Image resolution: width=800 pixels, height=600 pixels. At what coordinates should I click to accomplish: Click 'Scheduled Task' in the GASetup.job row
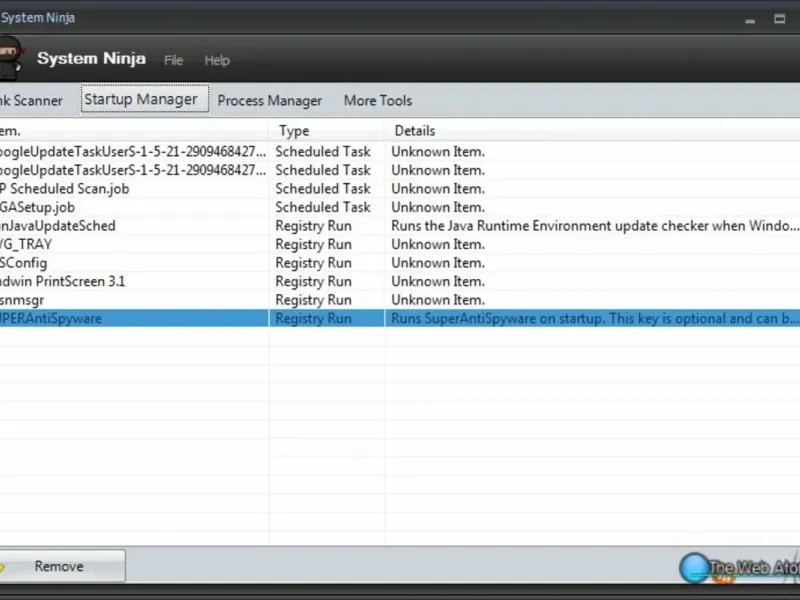click(323, 207)
